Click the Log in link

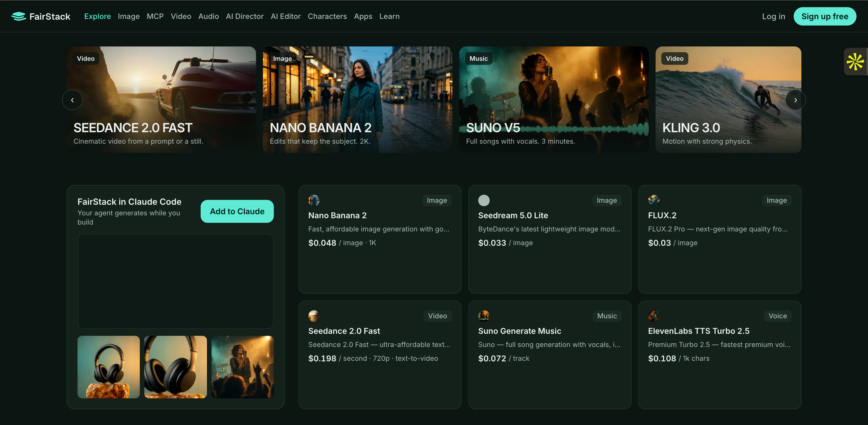point(773,16)
